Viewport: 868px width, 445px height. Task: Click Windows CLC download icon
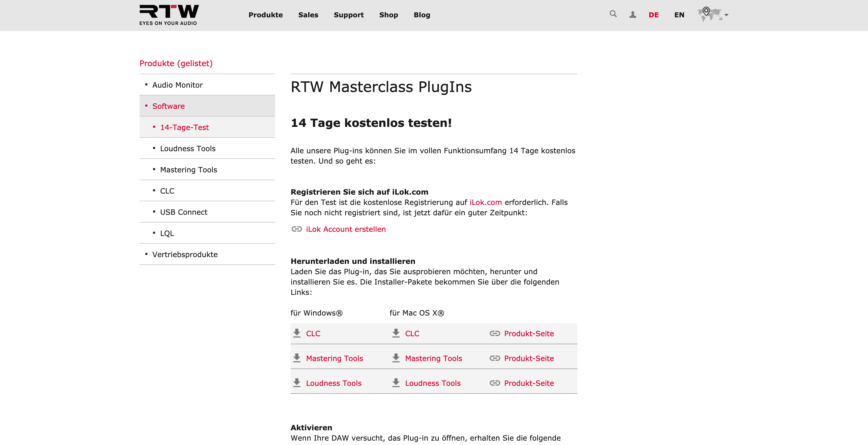[x=297, y=333]
